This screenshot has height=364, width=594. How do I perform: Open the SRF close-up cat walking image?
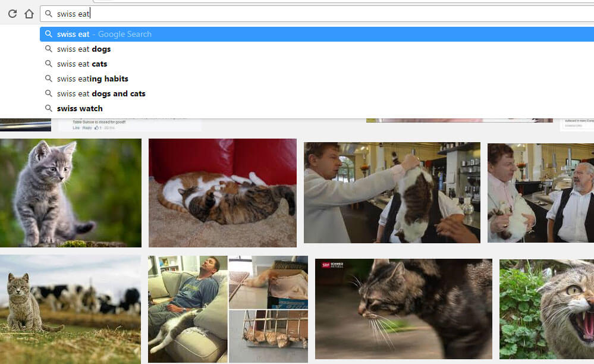[x=404, y=309]
